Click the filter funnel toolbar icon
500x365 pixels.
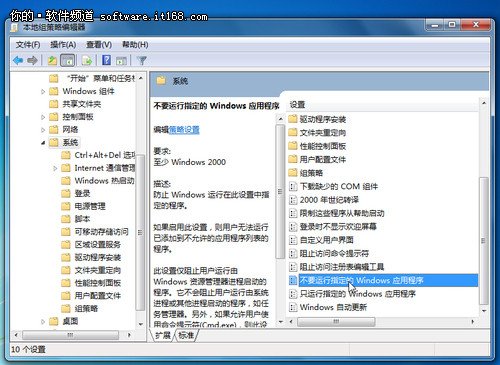tap(142, 60)
